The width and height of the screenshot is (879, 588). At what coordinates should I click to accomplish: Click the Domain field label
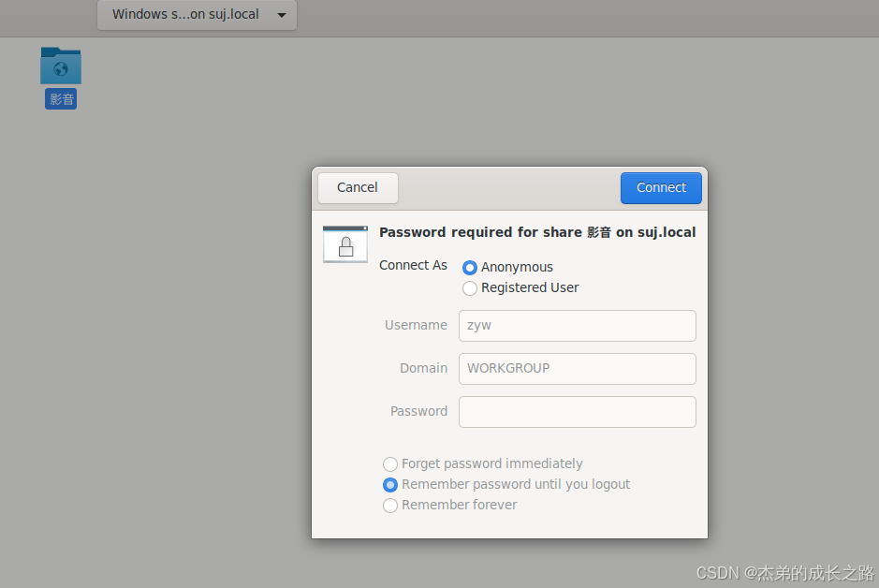tap(423, 368)
